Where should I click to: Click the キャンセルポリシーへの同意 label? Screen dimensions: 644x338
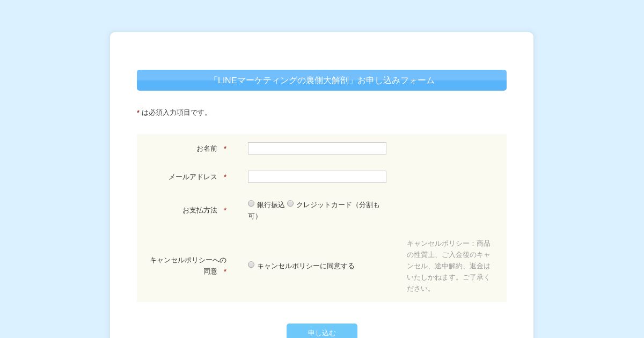188,266
